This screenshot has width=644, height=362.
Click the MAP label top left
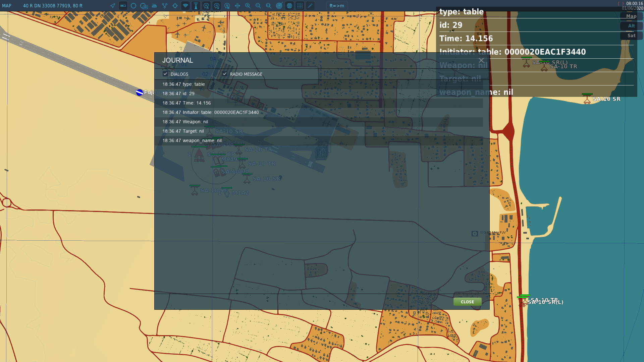point(7,6)
